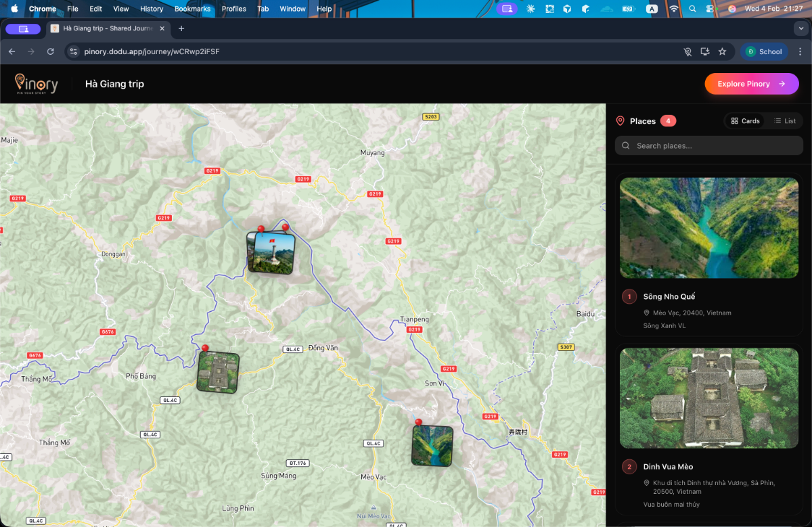Open the browser tab list dropdown arrow
The width and height of the screenshot is (812, 527).
pyautogui.click(x=801, y=28)
